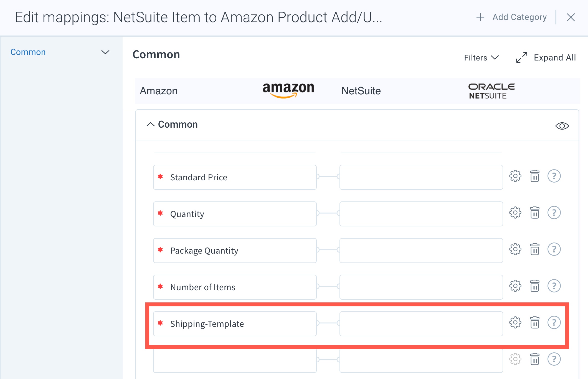The height and width of the screenshot is (379, 588).
Task: Collapse the Common mappings section
Action: click(150, 125)
